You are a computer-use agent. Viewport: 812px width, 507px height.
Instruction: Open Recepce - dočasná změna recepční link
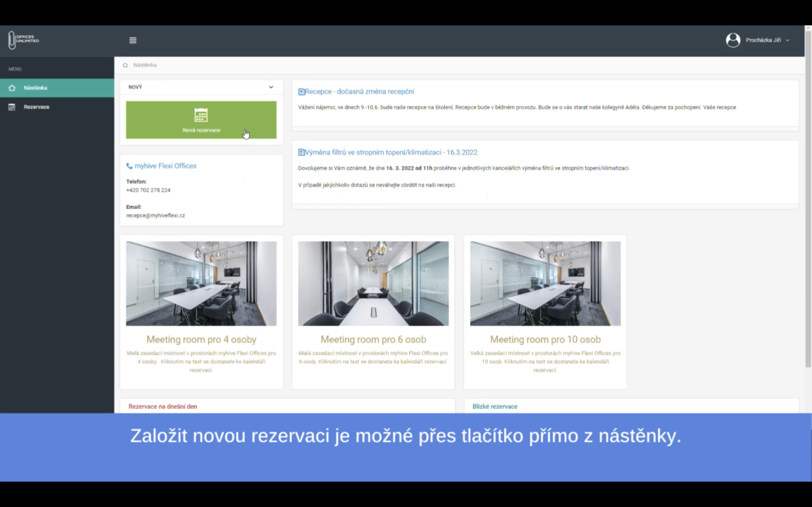point(359,92)
